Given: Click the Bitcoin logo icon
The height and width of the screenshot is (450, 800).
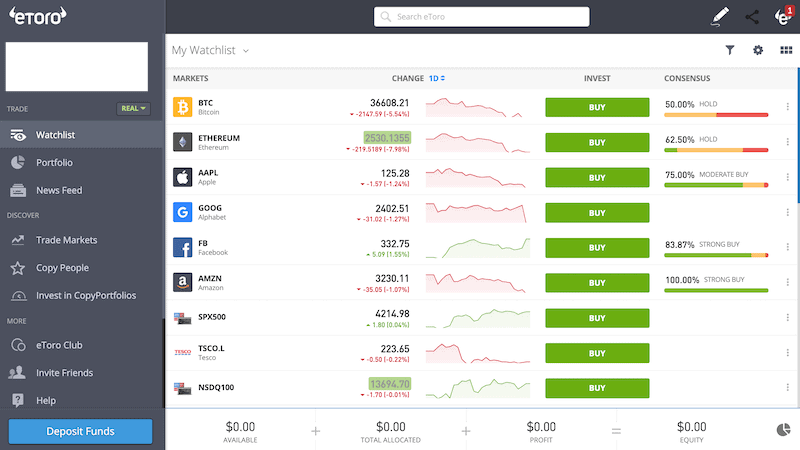Looking at the screenshot, I should point(182,107).
